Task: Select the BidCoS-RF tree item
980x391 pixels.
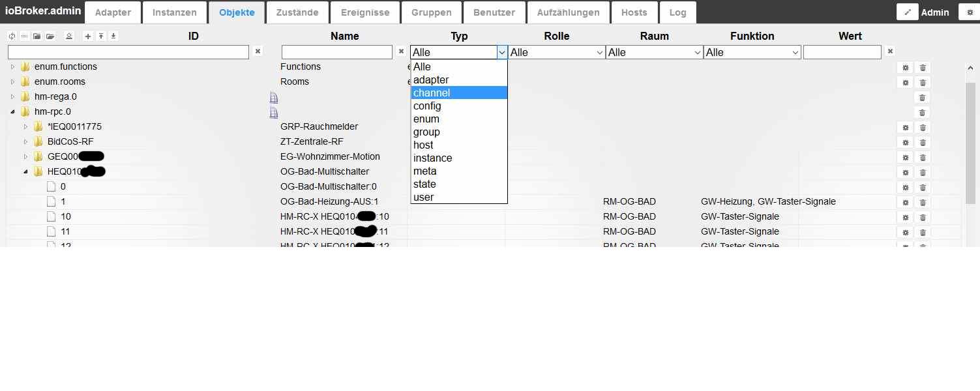Action: 70,141
